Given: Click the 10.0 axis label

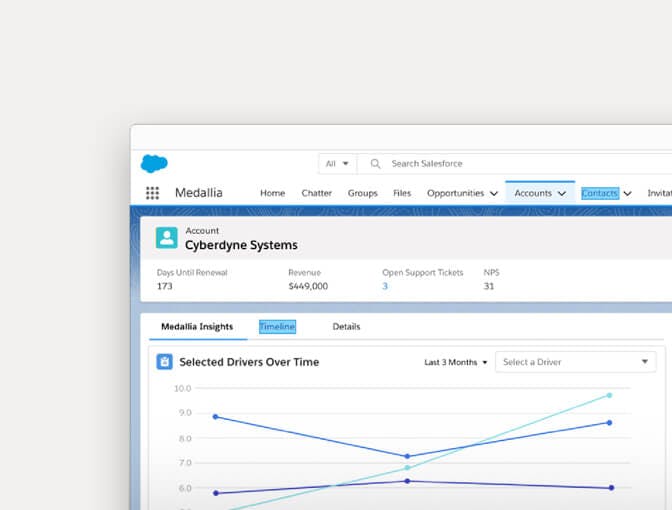Looking at the screenshot, I should click(183, 388).
